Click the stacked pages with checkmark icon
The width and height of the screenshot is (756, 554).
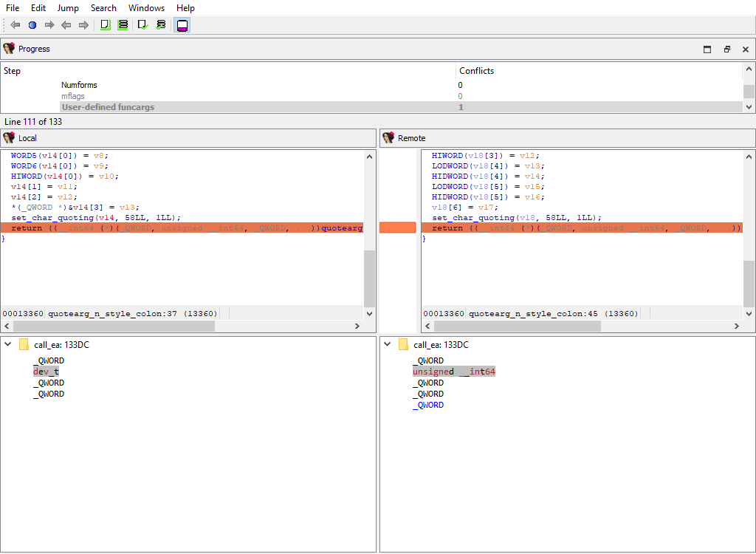[x=161, y=25]
